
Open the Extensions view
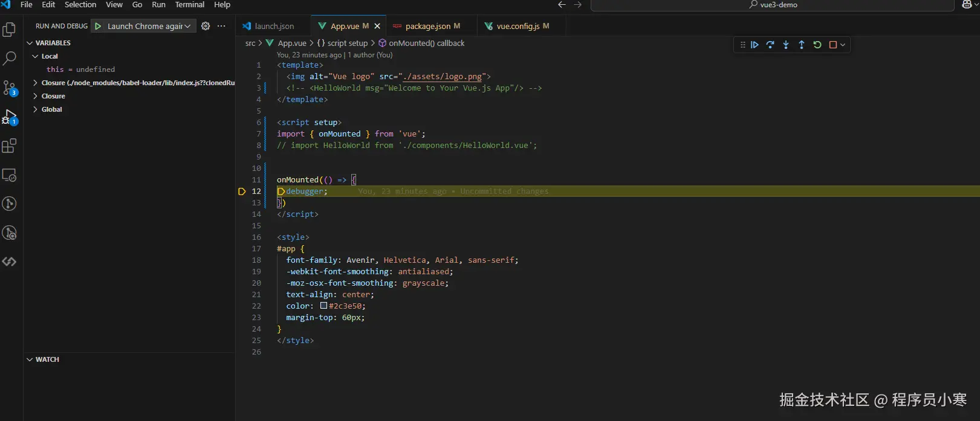(x=10, y=146)
